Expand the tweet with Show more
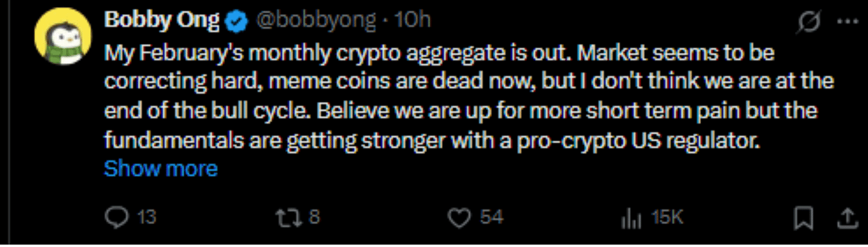Image resolution: width=868 pixels, height=247 pixels. pos(161,169)
